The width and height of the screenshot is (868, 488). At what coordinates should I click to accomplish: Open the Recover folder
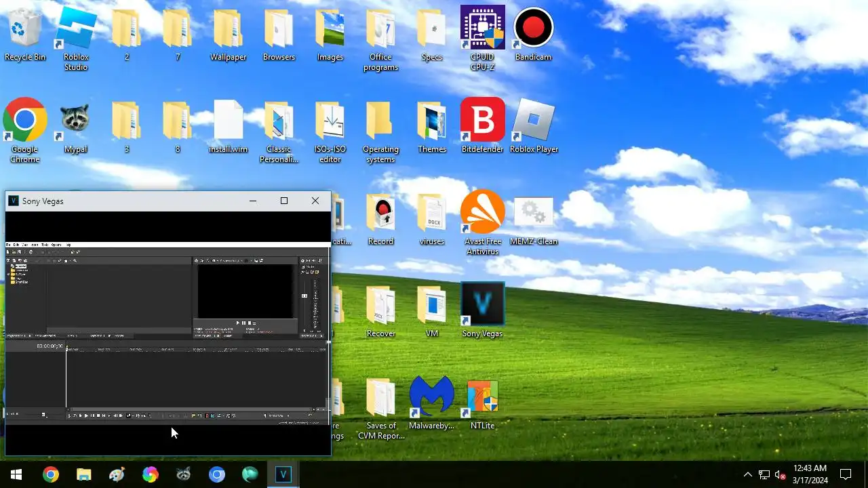point(381,311)
